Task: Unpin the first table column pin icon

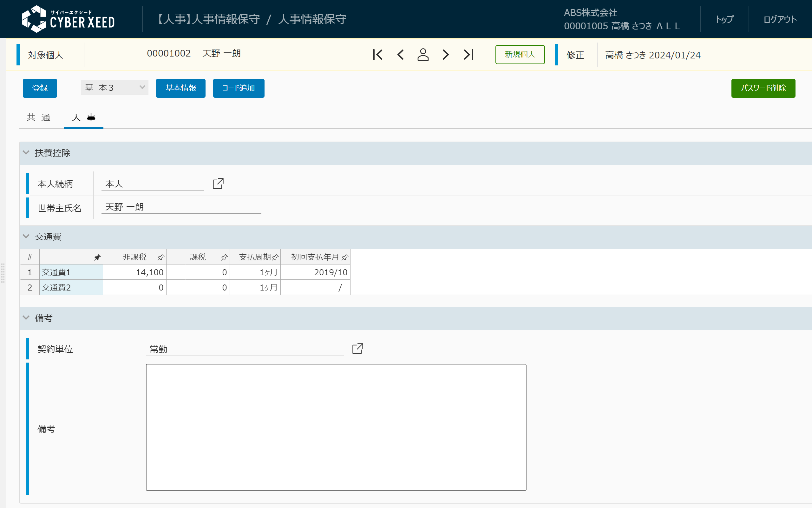Action: coord(97,257)
